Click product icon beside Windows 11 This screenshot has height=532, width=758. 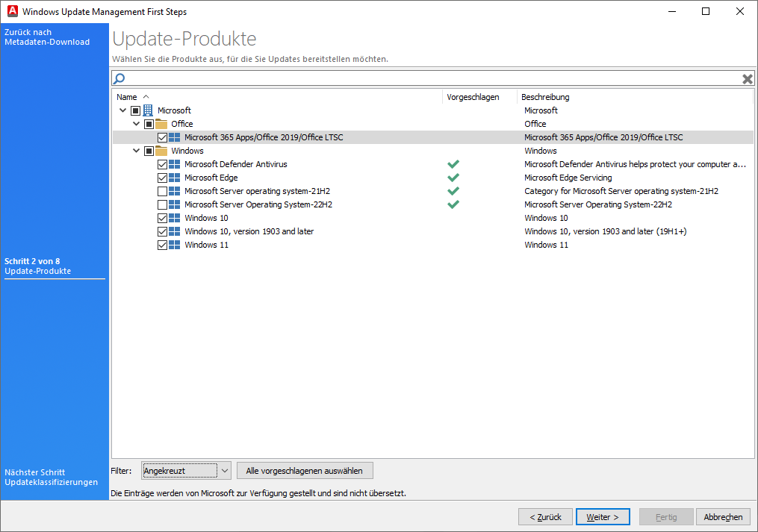click(175, 245)
